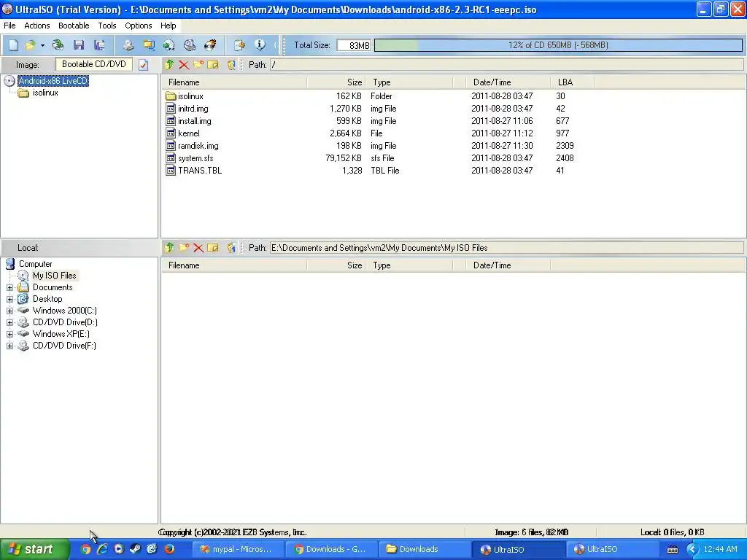Expand the Windows XP(E:) drive node

pos(9,334)
